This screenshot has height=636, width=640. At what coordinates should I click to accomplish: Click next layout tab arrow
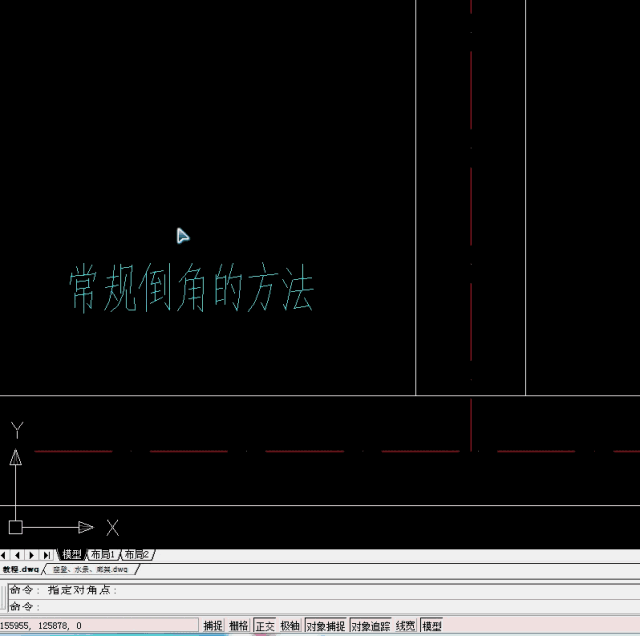(31, 555)
